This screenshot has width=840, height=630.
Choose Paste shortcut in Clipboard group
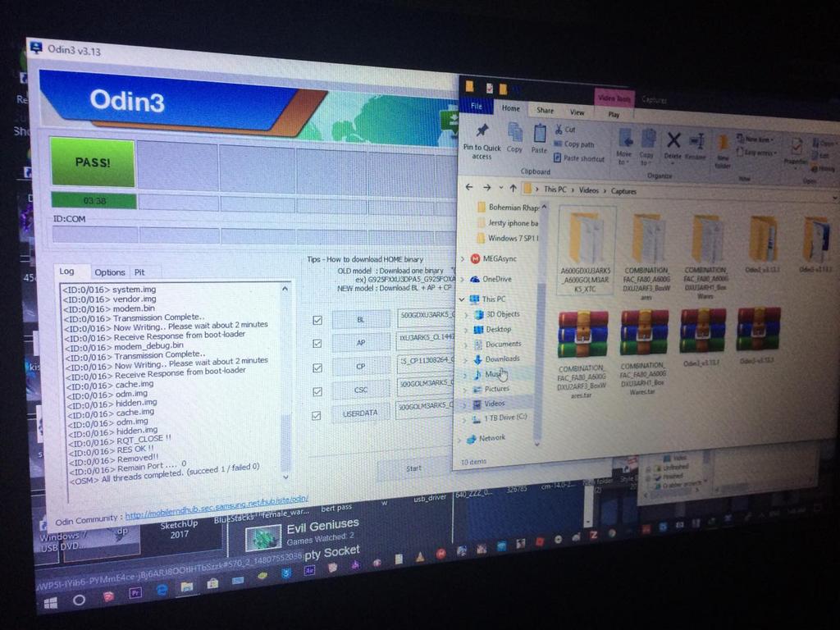578,158
